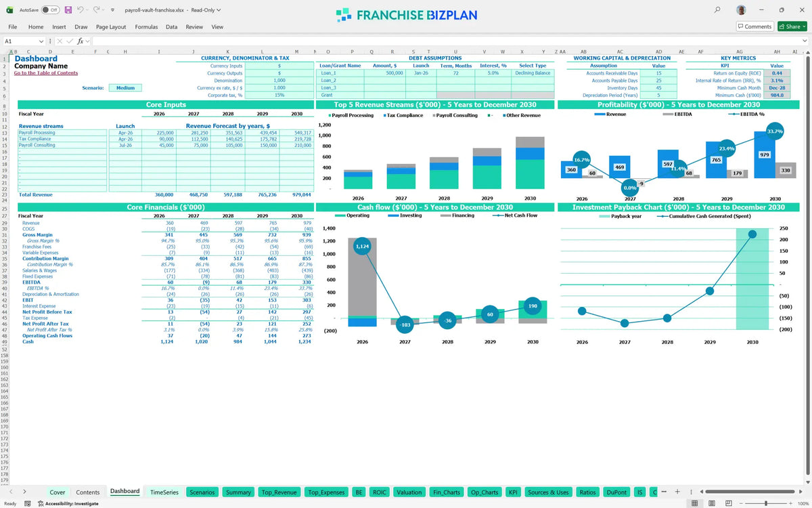Select Declining Balance loan type cell
Image resolution: width=812 pixels, height=508 pixels.
click(533, 72)
